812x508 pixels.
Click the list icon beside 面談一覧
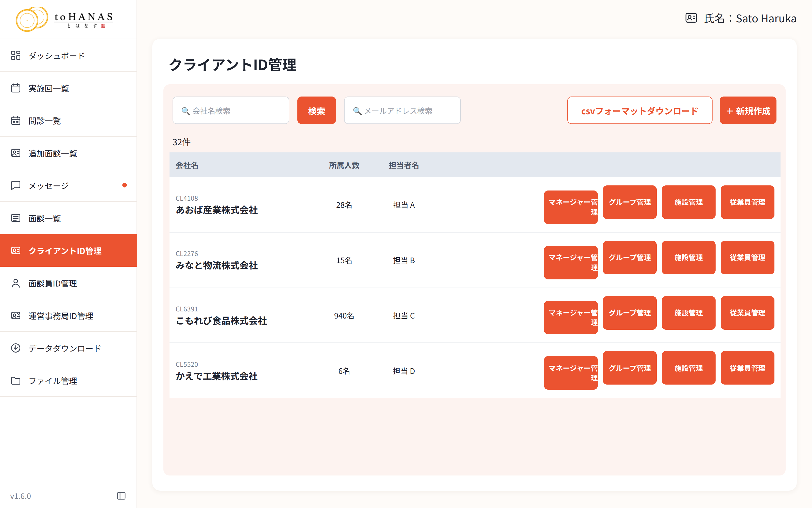(x=16, y=218)
